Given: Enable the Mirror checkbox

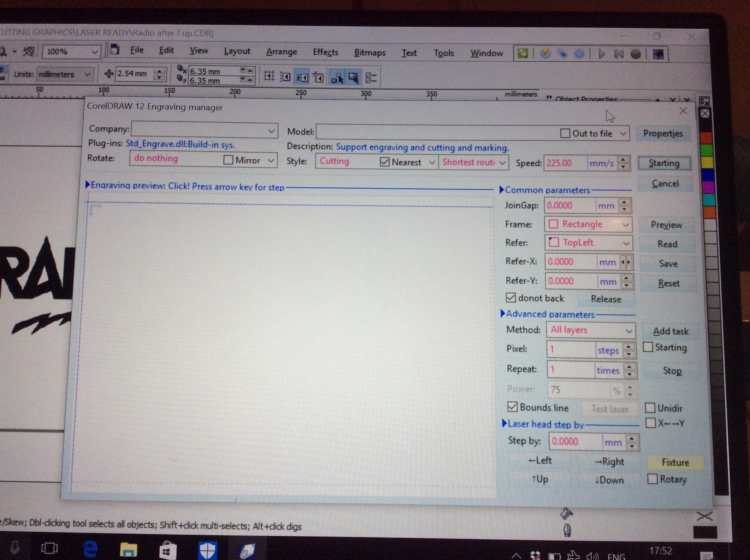Looking at the screenshot, I should point(228,160).
